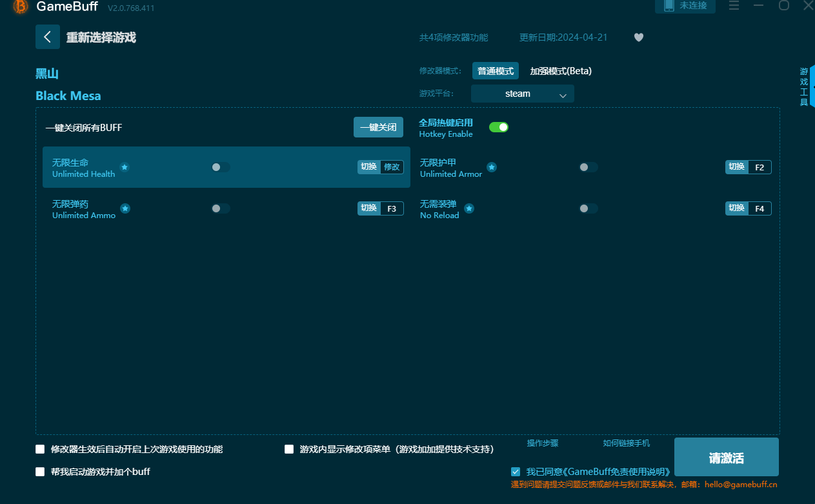This screenshot has width=815, height=504.
Task: Click the 未连接 connection status text
Action: pos(693,5)
